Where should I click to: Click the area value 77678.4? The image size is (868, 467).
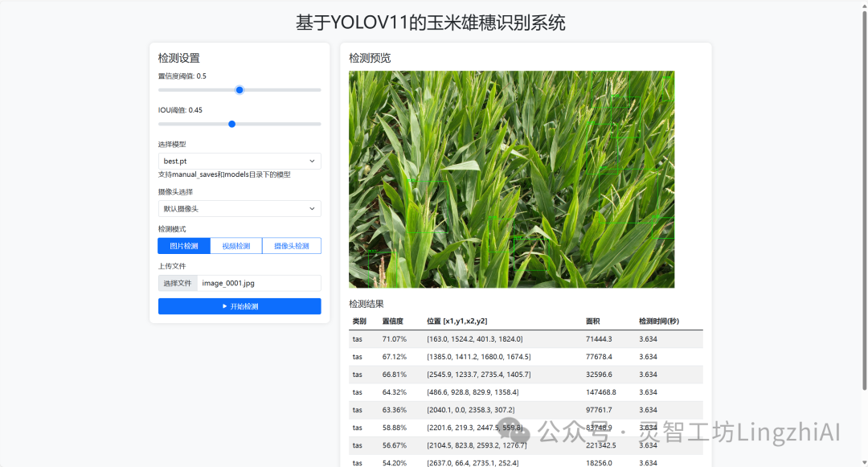599,356
